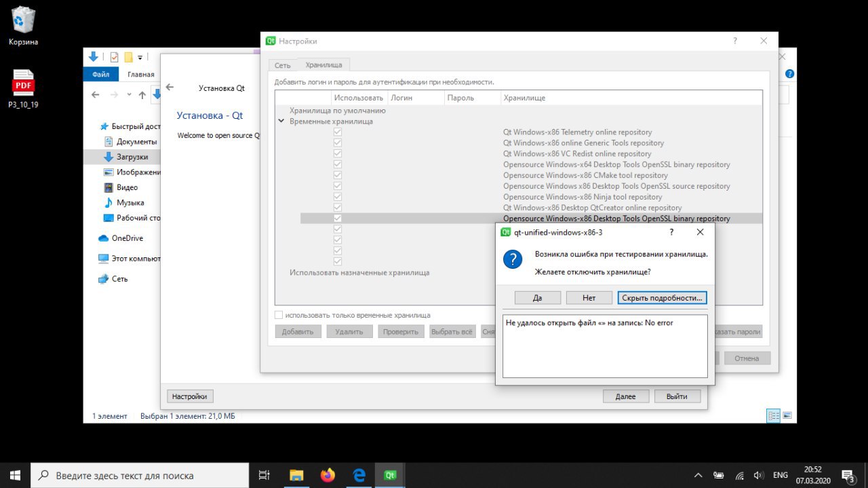The height and width of the screenshot is (488, 868).
Task: Click Скрыть подробности button
Action: pos(663,297)
